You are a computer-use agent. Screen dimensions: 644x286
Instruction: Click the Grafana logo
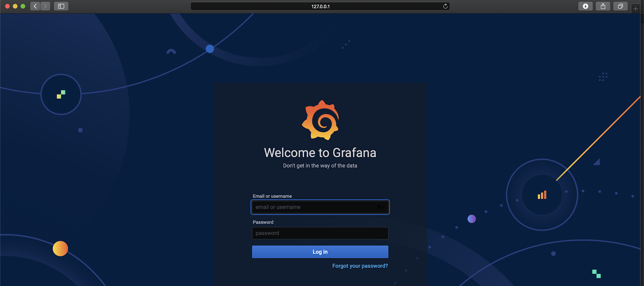point(320,120)
